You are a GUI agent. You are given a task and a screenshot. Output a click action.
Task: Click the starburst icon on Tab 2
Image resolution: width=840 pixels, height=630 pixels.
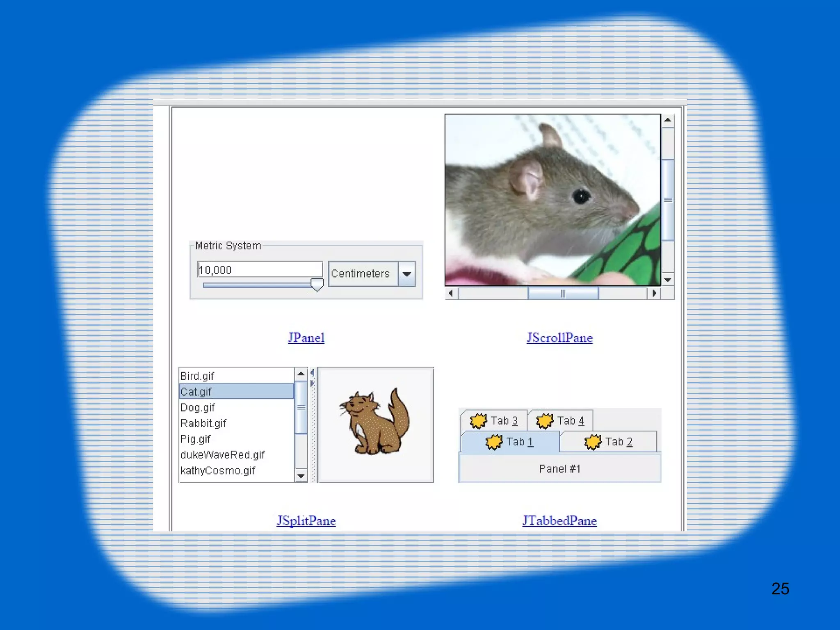(x=593, y=442)
